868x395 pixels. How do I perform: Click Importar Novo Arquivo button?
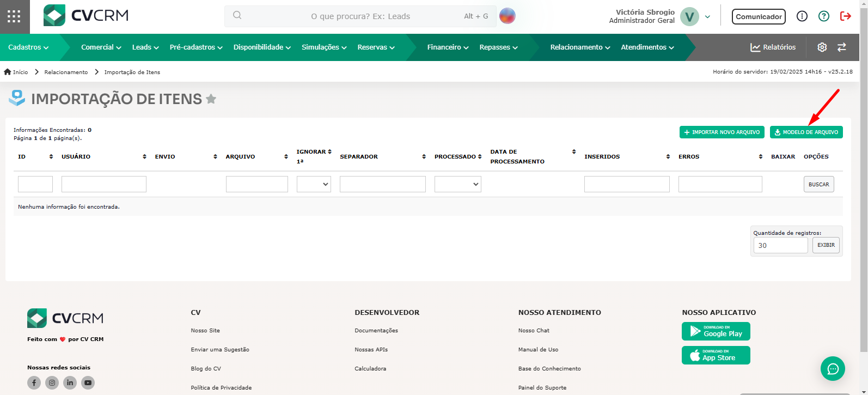[x=722, y=132]
